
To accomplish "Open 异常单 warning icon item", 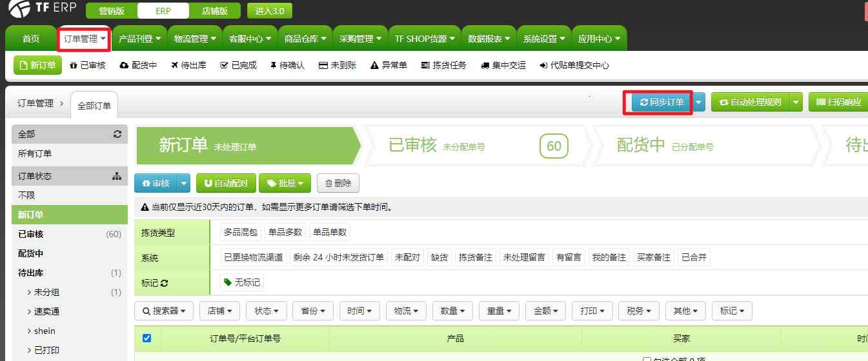I will 389,65.
